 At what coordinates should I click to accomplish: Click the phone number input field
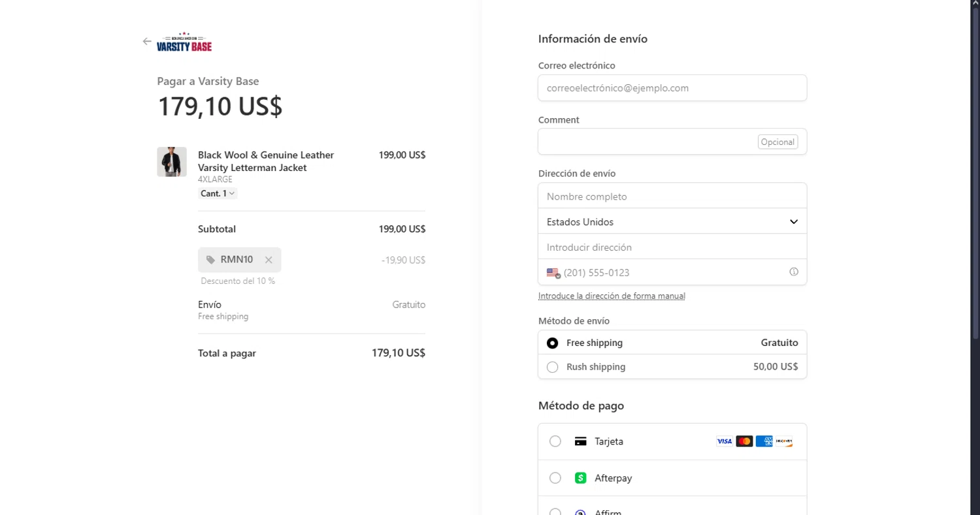(673, 273)
